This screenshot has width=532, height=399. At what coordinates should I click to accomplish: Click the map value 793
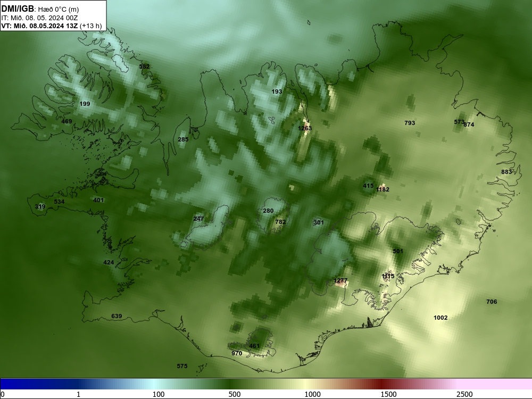click(x=410, y=123)
